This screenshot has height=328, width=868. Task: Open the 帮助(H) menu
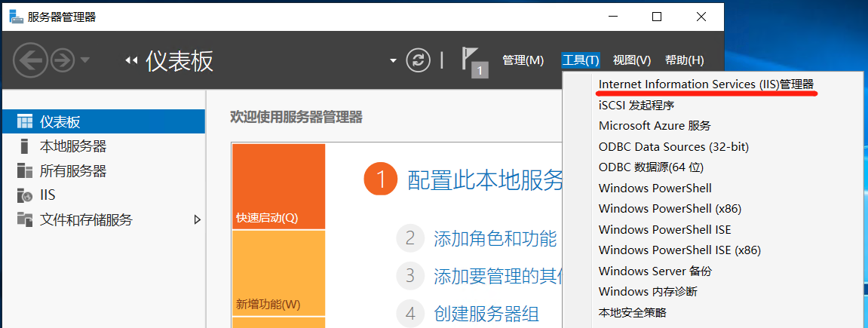click(684, 60)
